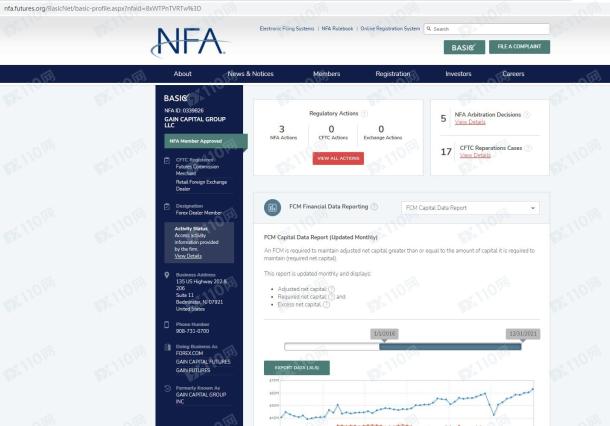
Task: Click the green BASIC button in header
Action: click(464, 47)
